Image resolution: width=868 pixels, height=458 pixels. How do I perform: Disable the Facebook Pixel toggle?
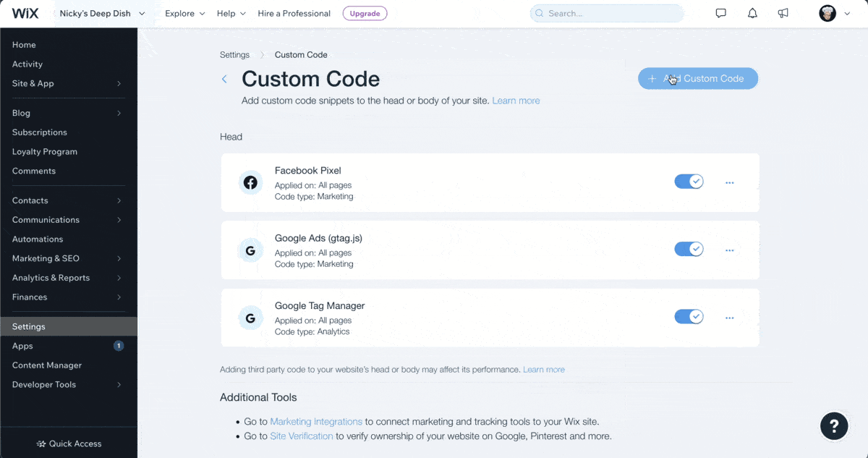coord(689,182)
